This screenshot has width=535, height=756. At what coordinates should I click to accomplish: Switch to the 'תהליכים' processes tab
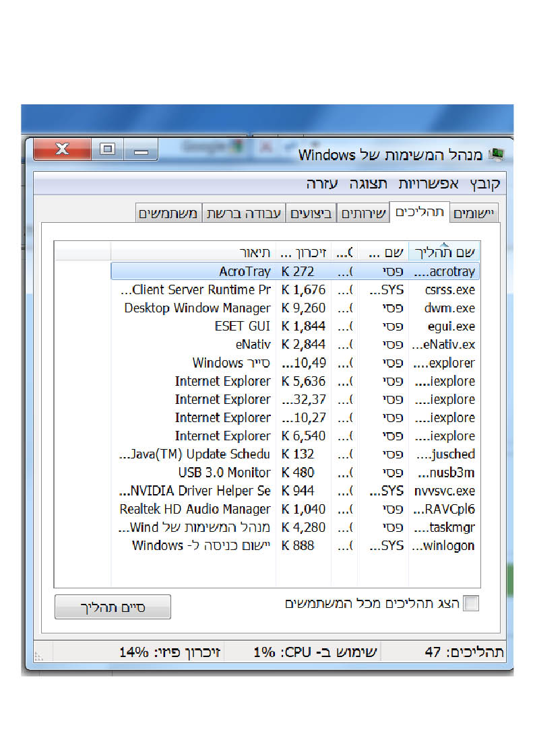tap(419, 212)
